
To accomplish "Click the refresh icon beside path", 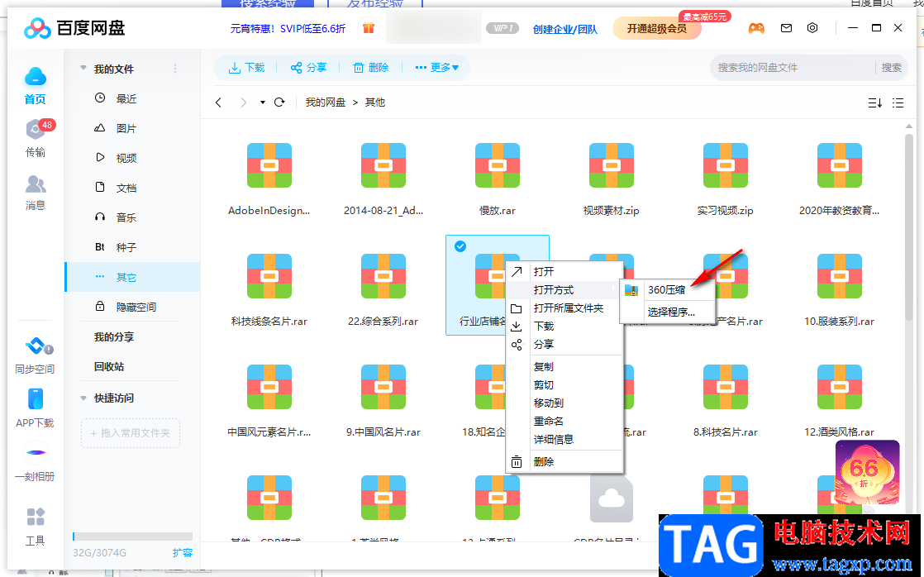I will (280, 102).
